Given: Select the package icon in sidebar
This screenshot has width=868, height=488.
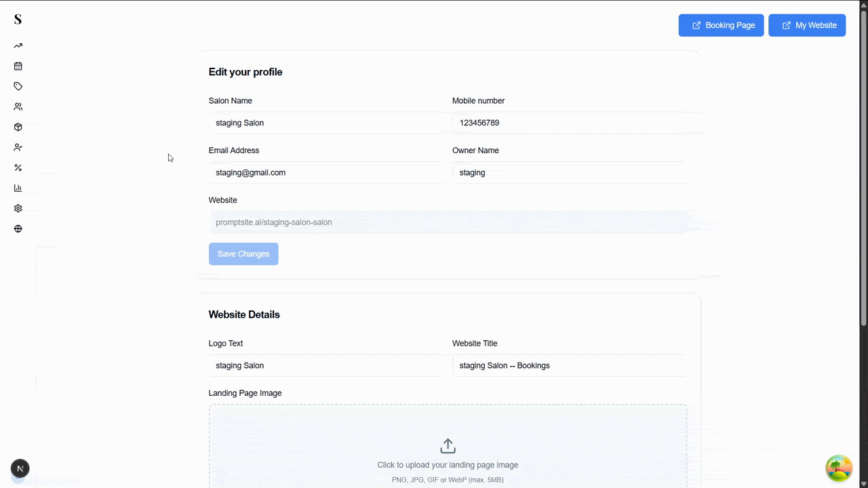Looking at the screenshot, I should point(18,127).
